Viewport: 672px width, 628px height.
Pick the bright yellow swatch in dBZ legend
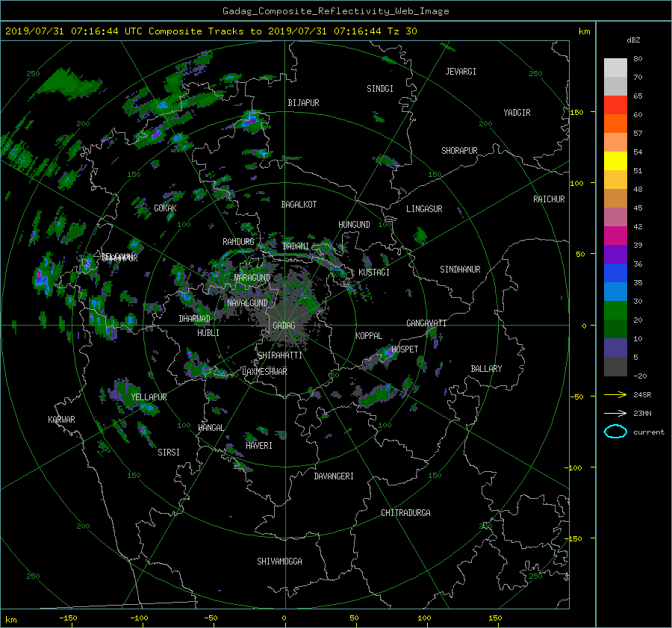click(x=615, y=161)
